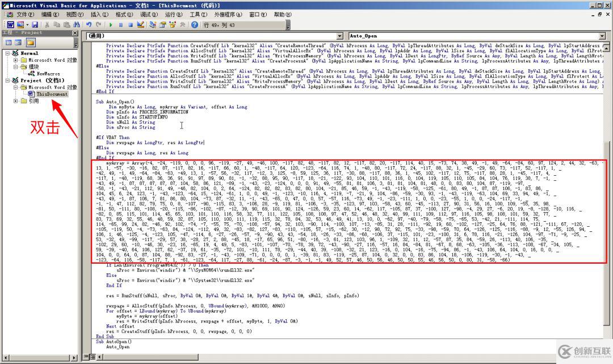Click the 'Dim sProc As String' code line
This screenshot has height=364, width=613.
131,128
